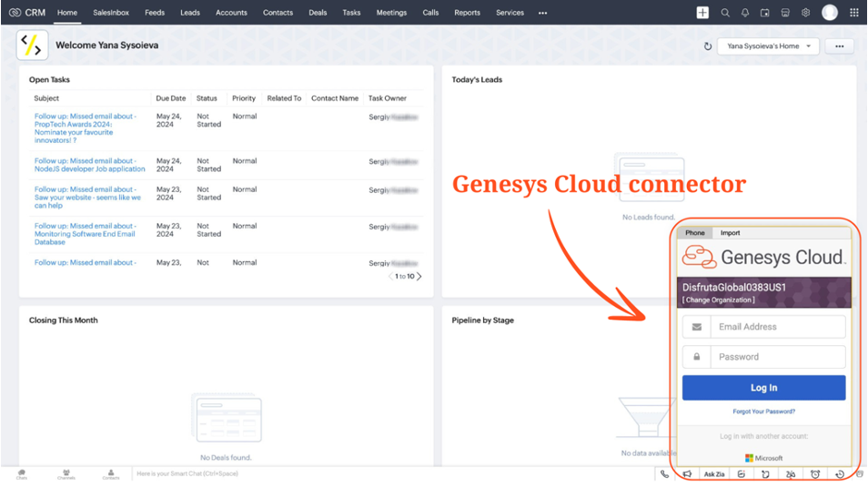This screenshot has height=488, width=868.
Task: Click Forgot Your Password link
Action: 764,412
